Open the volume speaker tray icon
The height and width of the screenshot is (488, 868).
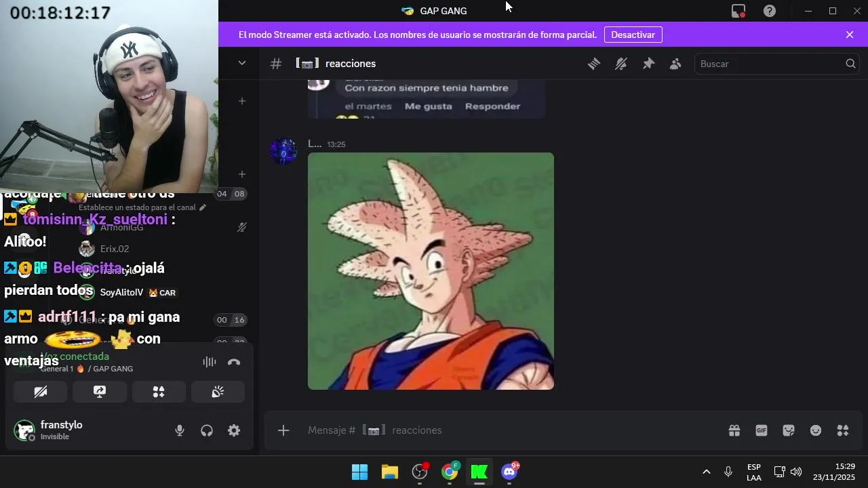click(796, 472)
